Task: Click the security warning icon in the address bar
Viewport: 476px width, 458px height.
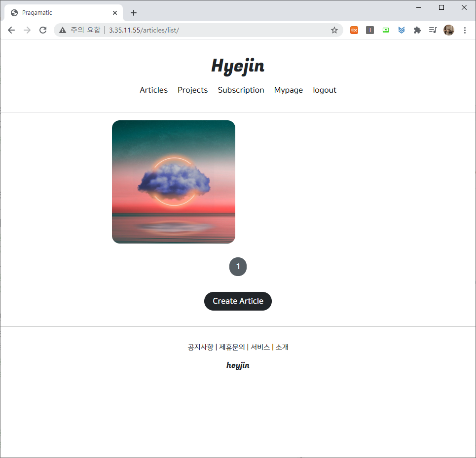Action: [x=63, y=30]
